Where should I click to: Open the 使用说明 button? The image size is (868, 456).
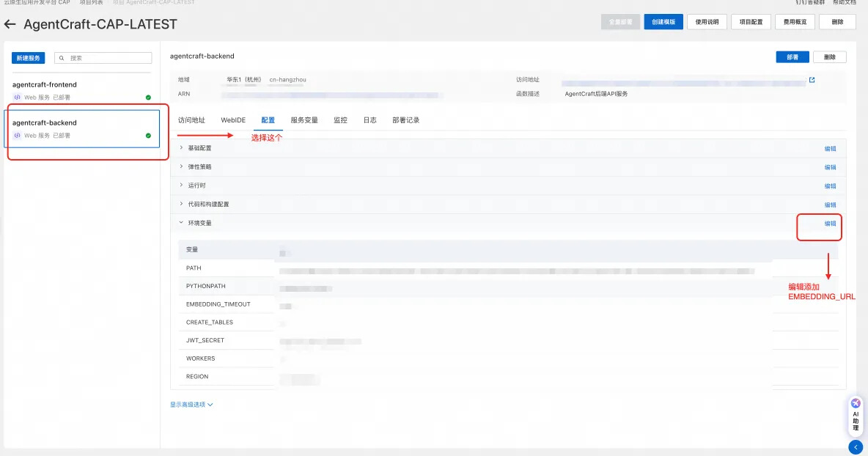(707, 22)
